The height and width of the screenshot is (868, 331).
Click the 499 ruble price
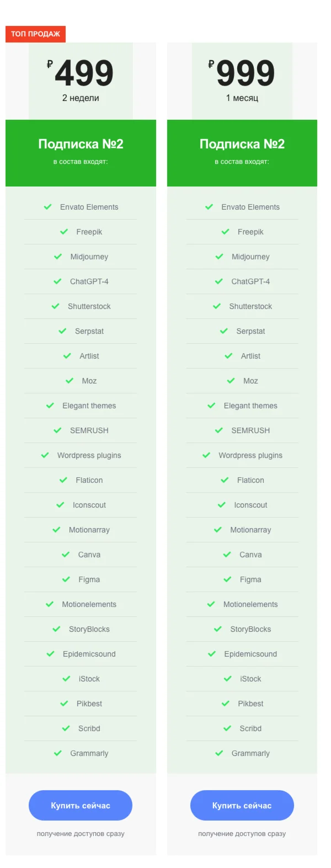84,73
